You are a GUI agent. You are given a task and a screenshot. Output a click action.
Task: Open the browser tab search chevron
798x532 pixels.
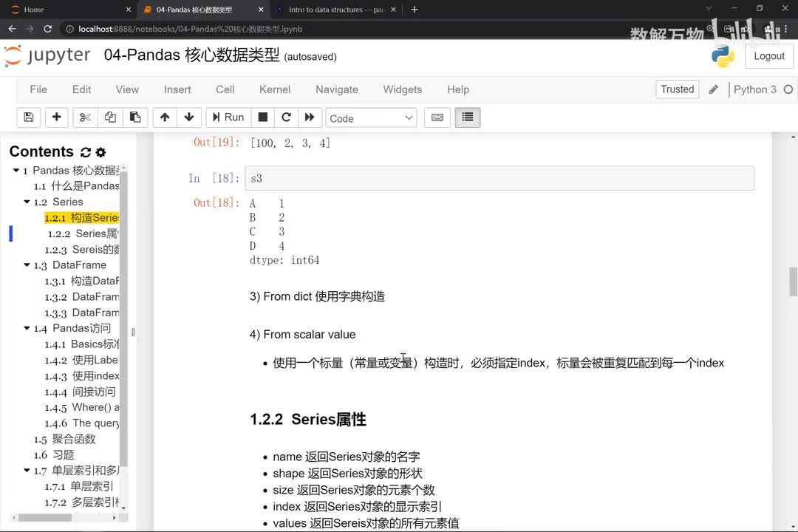click(x=709, y=9)
